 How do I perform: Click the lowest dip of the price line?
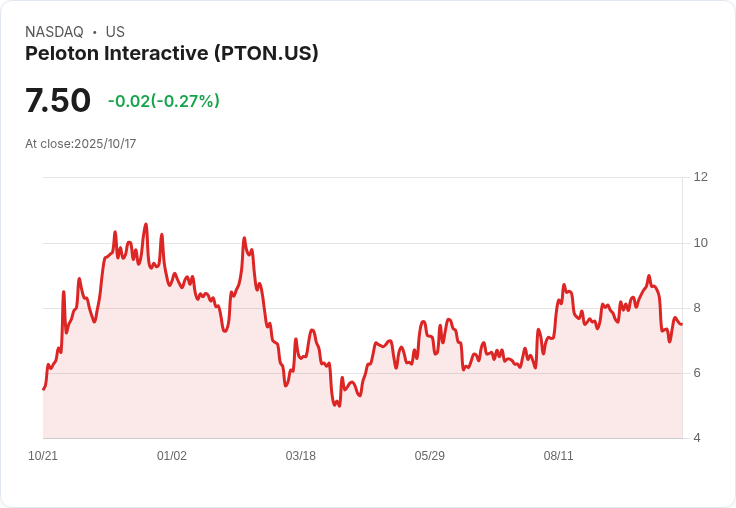click(x=339, y=406)
